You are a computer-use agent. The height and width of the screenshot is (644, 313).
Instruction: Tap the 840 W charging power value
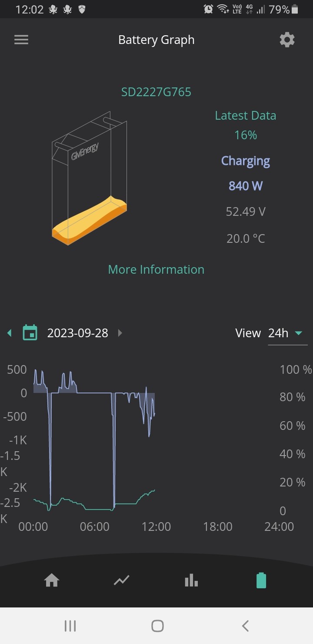click(246, 186)
